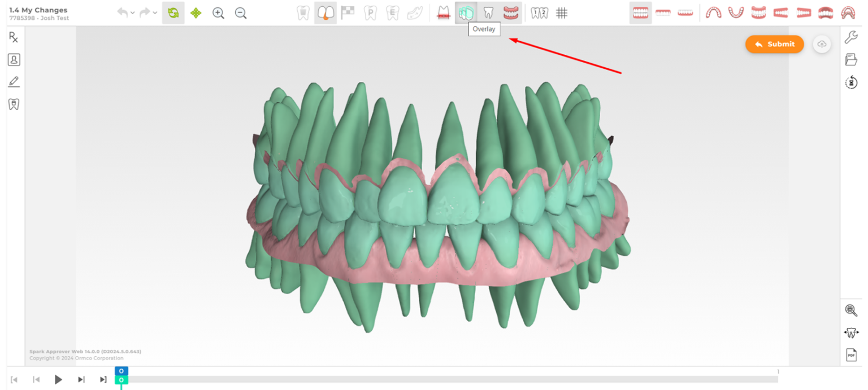The width and height of the screenshot is (868, 390).
Task: Open the wrench tools panel
Action: click(x=851, y=37)
